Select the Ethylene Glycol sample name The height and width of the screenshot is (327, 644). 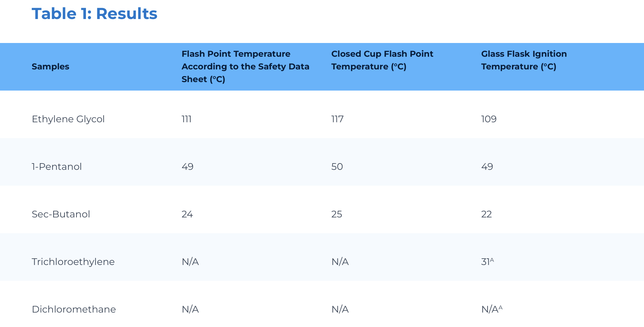(x=68, y=119)
